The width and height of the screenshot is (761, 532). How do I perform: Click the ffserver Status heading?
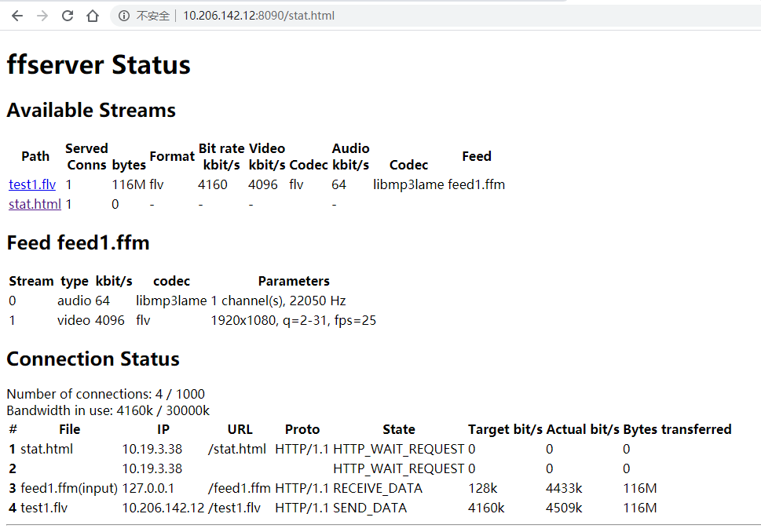[x=98, y=65]
